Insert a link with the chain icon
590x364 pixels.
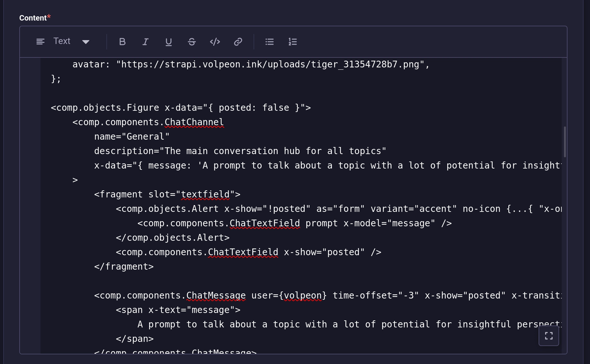point(238,42)
